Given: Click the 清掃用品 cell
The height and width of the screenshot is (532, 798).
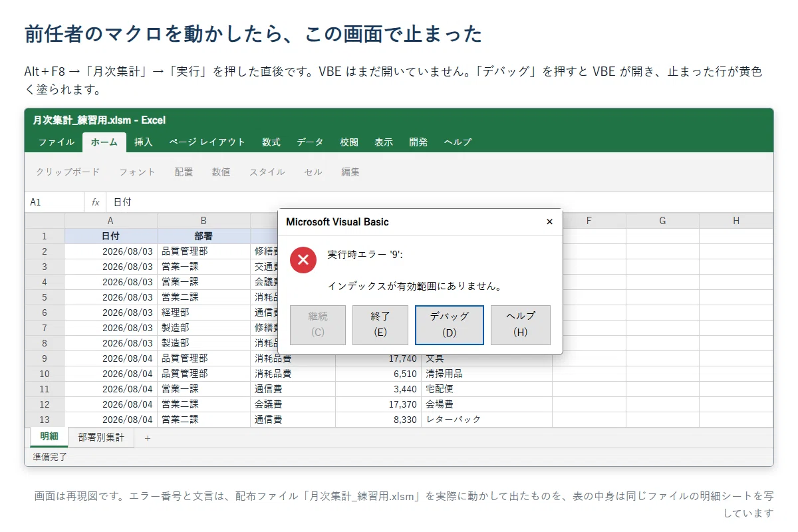Looking at the screenshot, I should coord(487,374).
